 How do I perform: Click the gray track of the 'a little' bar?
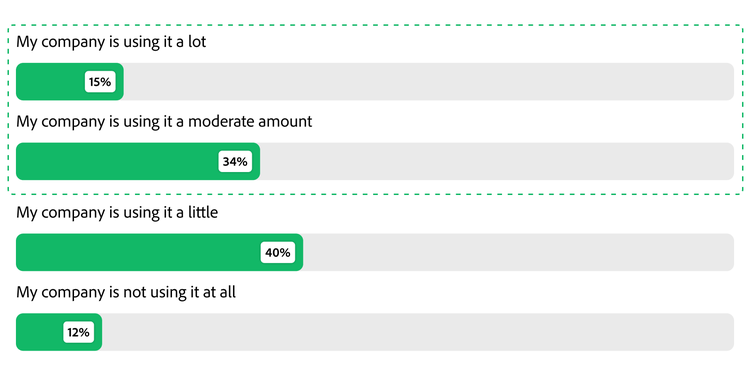click(518, 253)
